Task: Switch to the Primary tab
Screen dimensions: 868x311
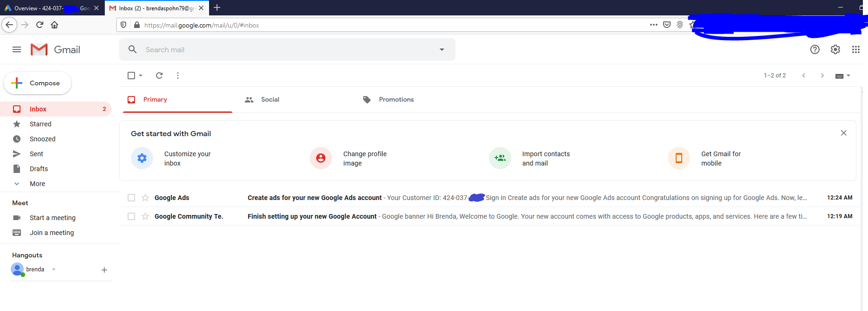Action: click(x=177, y=100)
